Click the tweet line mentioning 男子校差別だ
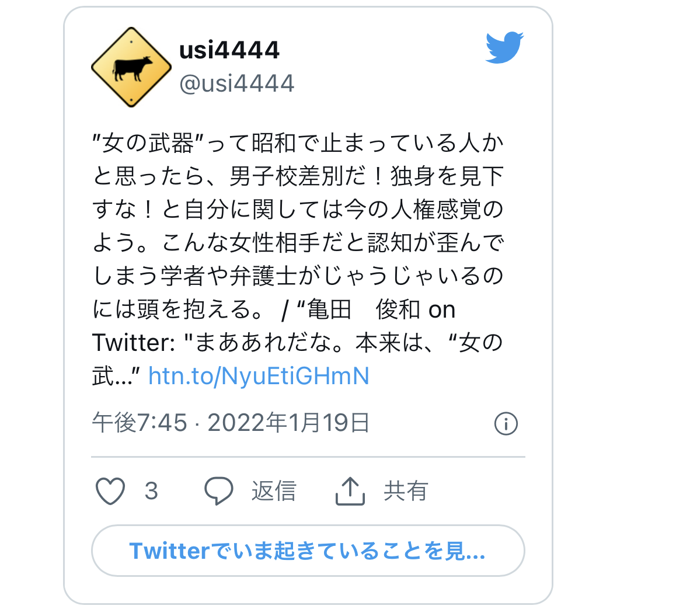This screenshot has height=616, width=683. [298, 176]
